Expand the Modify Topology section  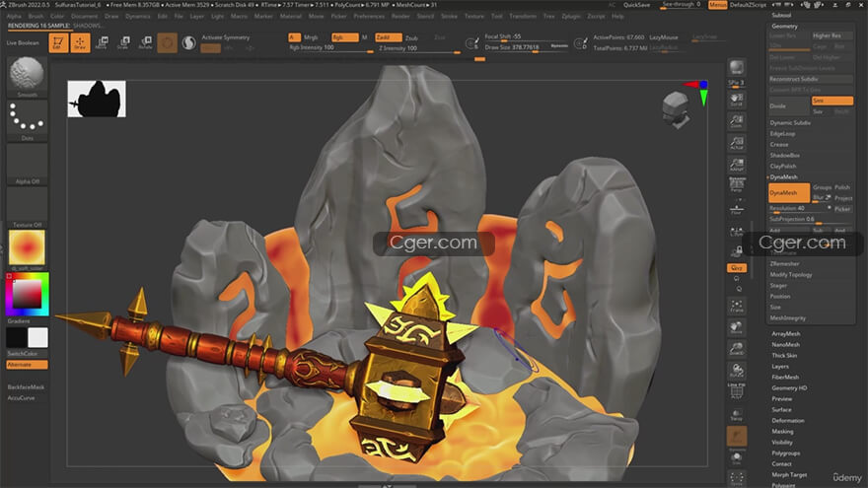point(790,274)
